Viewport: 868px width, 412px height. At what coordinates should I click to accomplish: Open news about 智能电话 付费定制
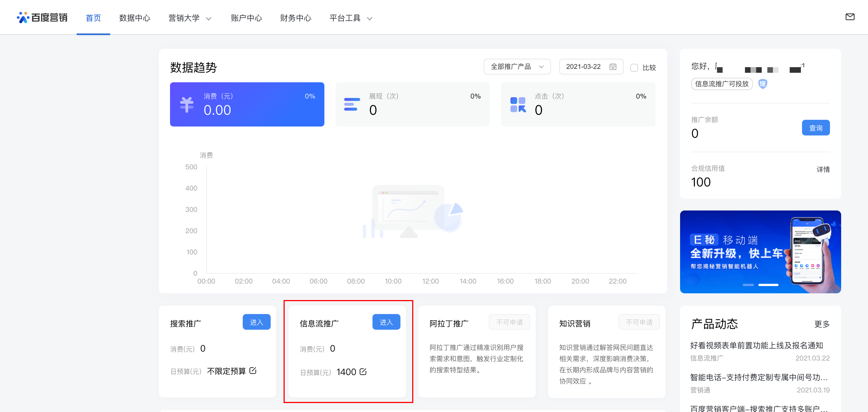pyautogui.click(x=759, y=377)
